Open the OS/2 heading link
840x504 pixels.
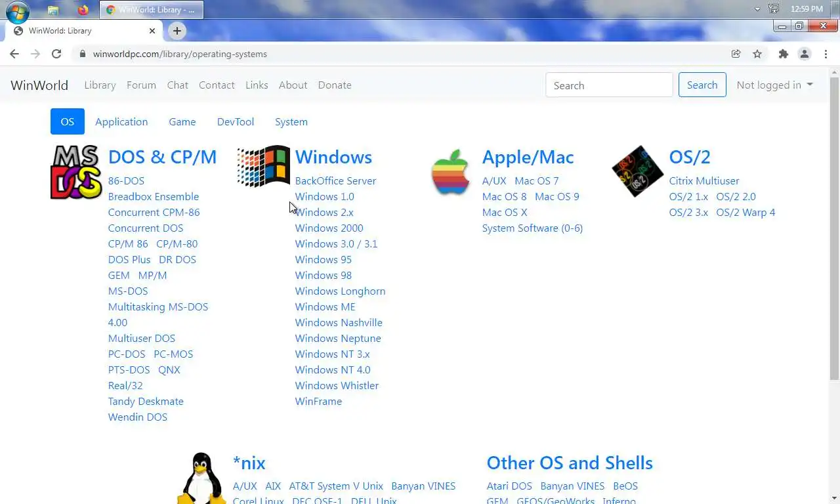690,157
